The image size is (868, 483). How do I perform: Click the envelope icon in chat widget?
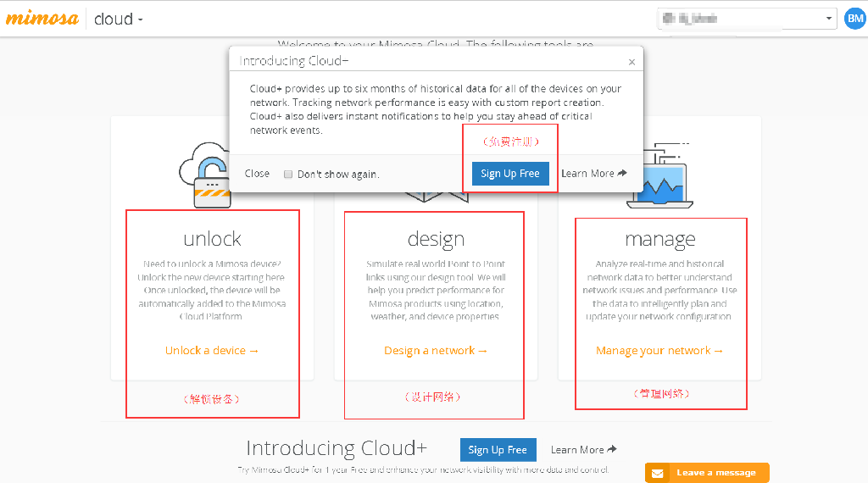[657, 473]
